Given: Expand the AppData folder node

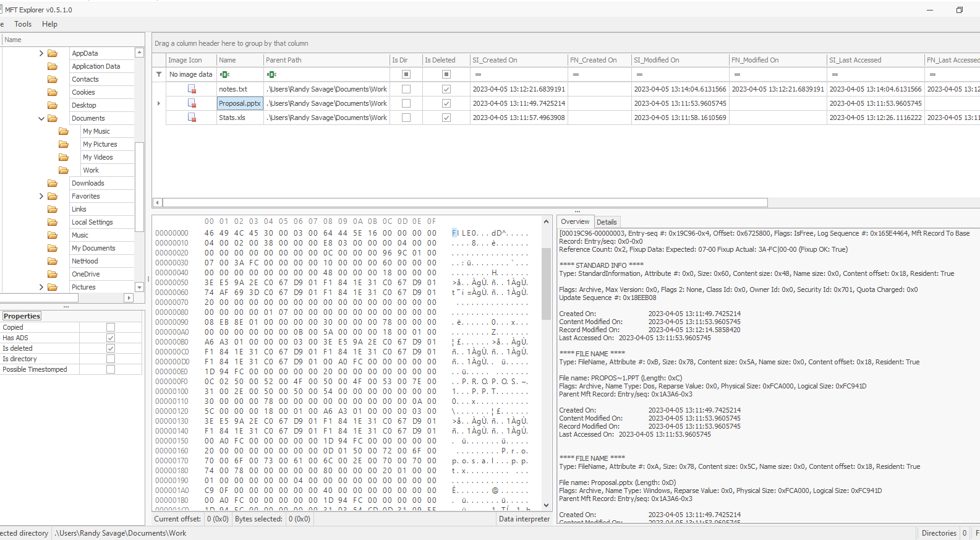Looking at the screenshot, I should pyautogui.click(x=41, y=53).
